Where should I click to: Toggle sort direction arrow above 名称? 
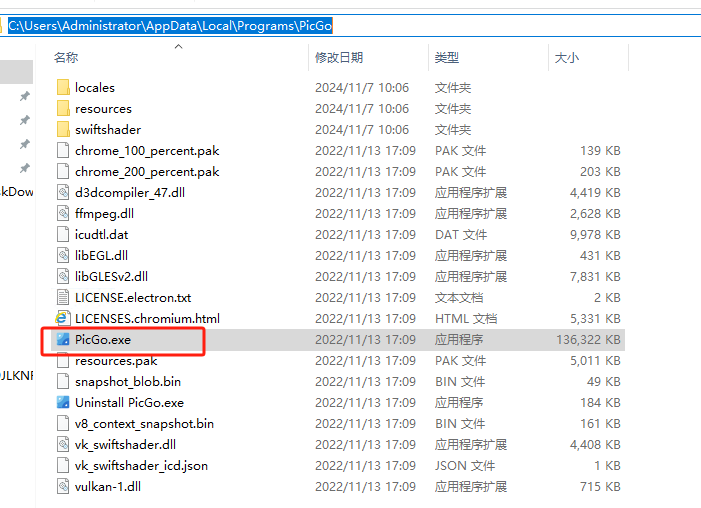[x=178, y=47]
